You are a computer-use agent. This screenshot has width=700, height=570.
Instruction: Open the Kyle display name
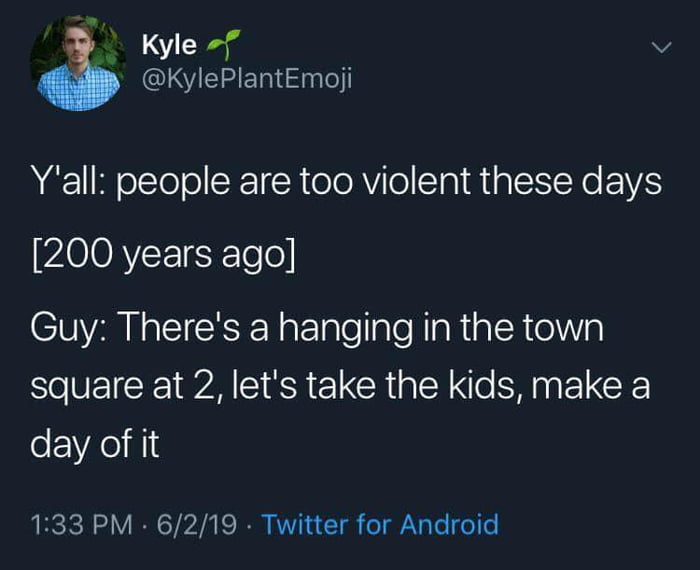click(169, 44)
